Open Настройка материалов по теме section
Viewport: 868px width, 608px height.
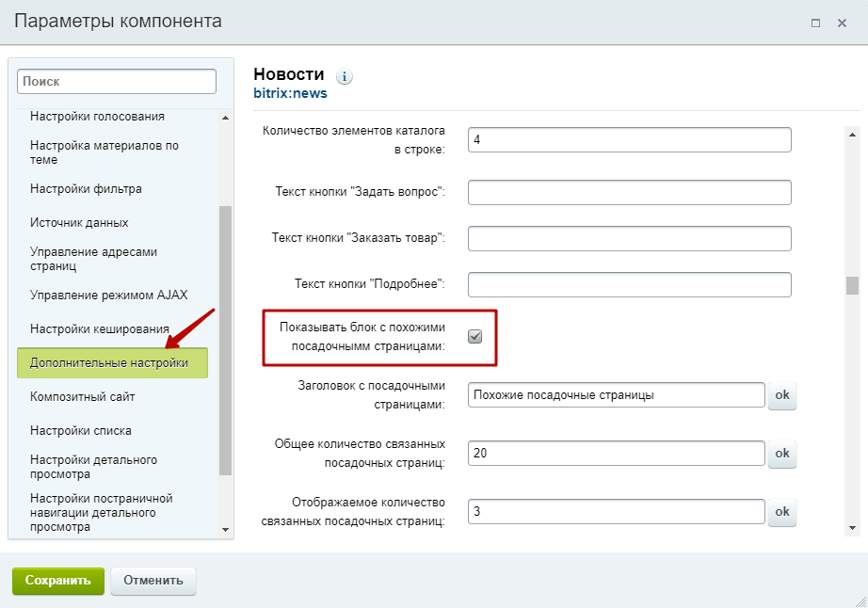coord(104,152)
